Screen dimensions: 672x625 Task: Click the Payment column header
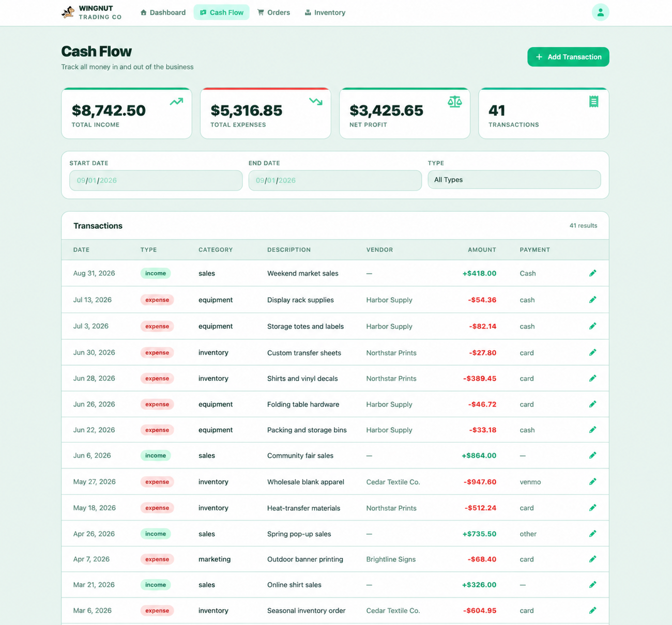534,249
